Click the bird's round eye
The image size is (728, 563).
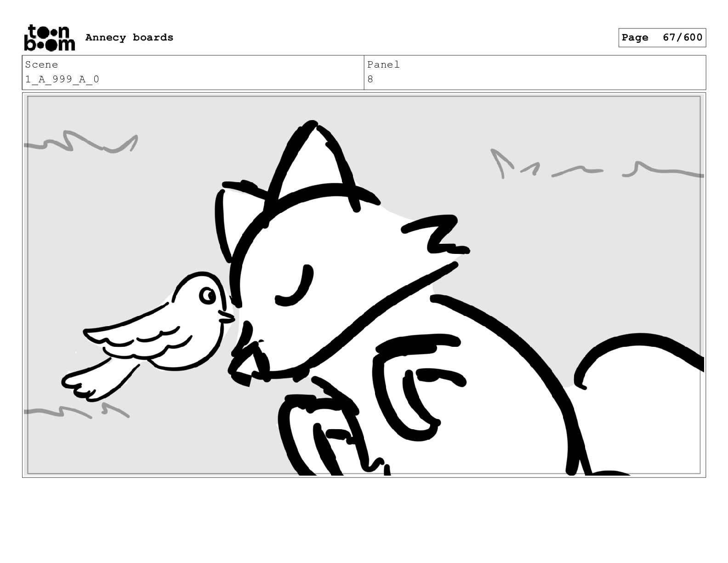tap(208, 295)
